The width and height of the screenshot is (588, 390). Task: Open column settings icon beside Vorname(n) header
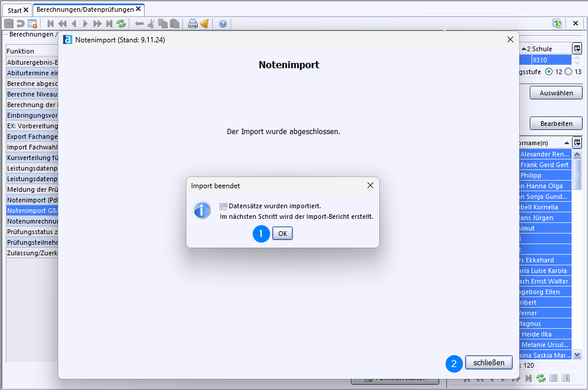tap(577, 142)
